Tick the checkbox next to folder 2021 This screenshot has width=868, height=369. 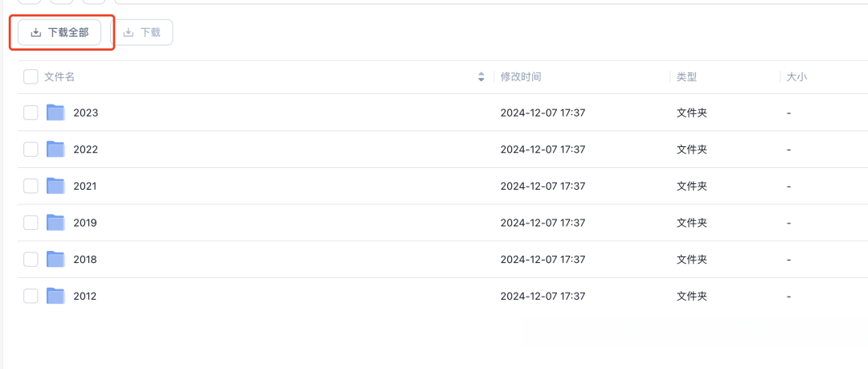(31, 186)
